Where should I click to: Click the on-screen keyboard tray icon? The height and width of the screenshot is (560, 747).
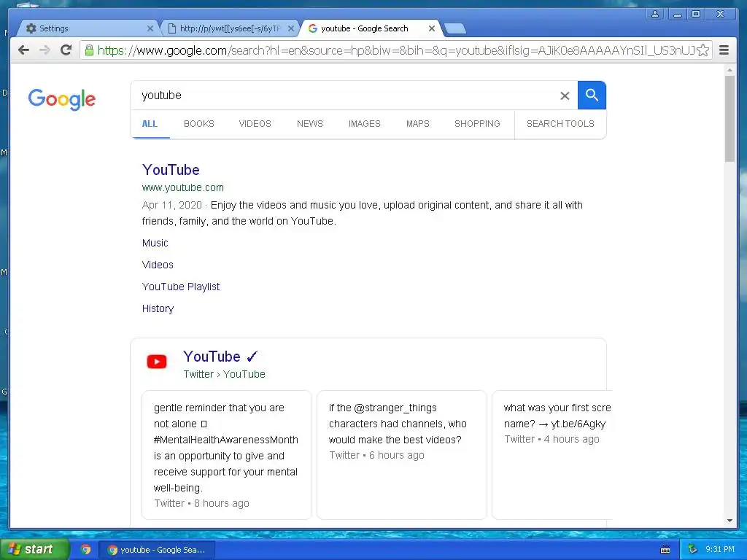pyautogui.click(x=665, y=550)
